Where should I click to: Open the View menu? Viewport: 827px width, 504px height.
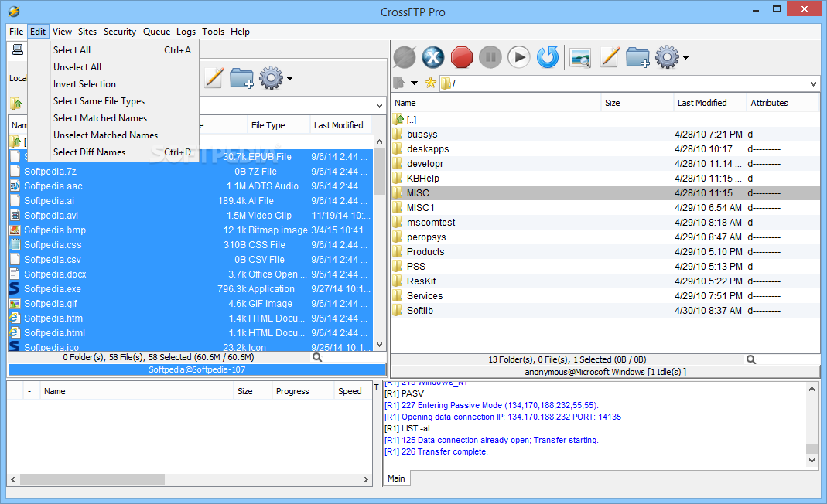pos(62,32)
